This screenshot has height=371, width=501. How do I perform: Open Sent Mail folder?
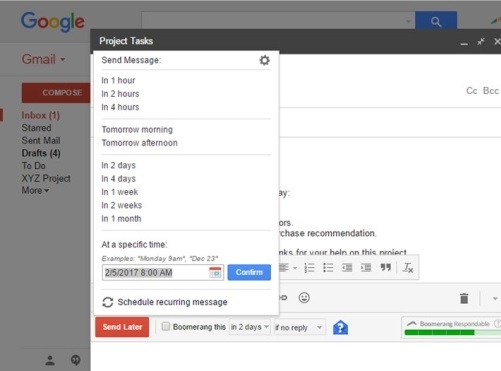pos(41,141)
